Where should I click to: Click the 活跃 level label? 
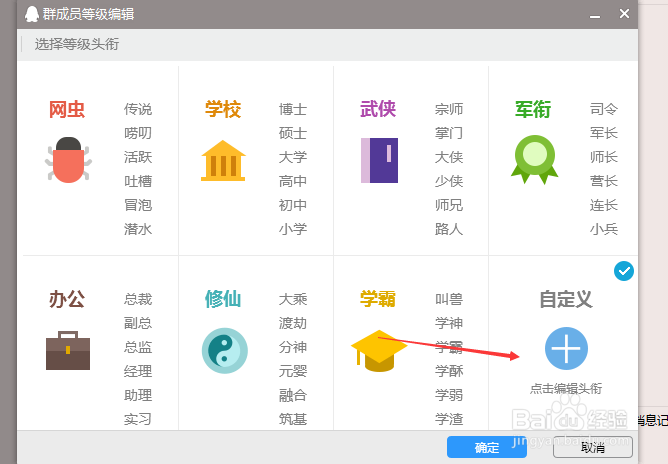click(138, 157)
